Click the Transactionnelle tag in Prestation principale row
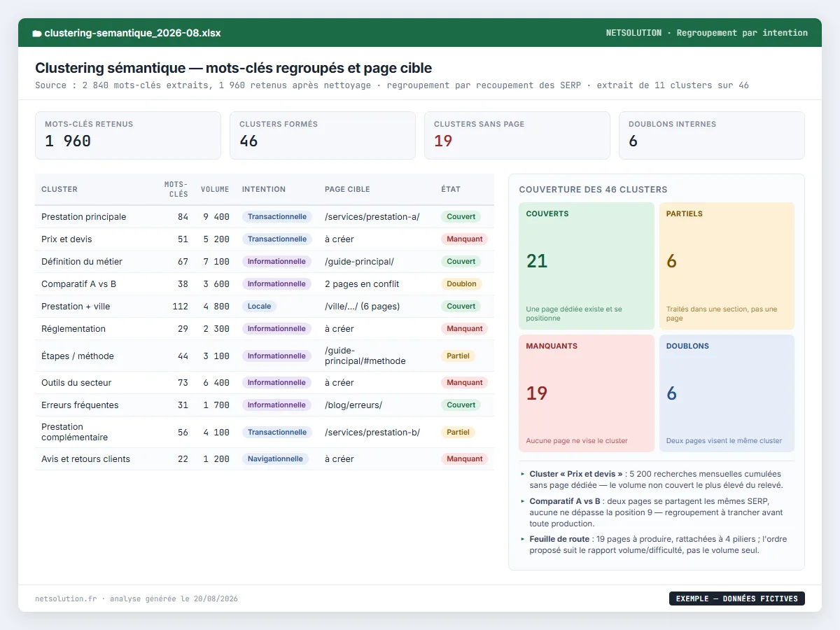The width and height of the screenshot is (840, 630). click(277, 217)
